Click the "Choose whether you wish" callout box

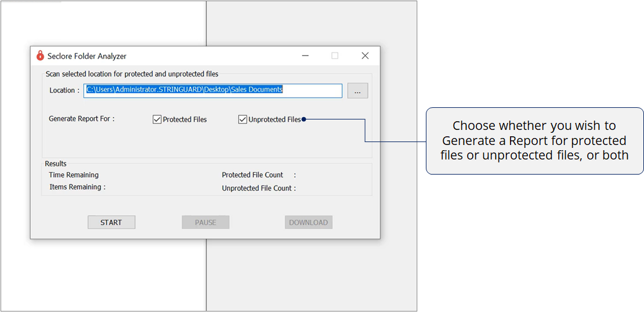(x=534, y=140)
